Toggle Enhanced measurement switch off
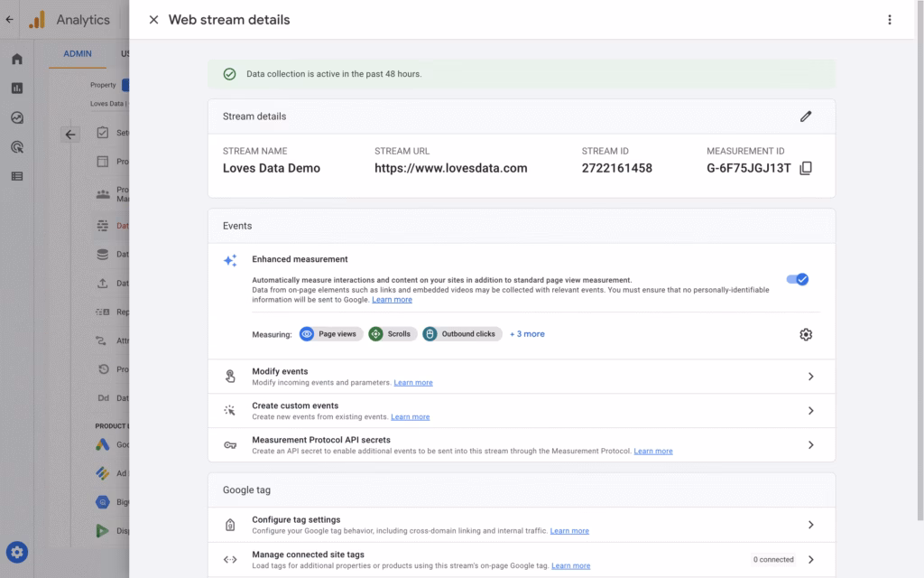Screen dimensions: 924x578 [x=797, y=279]
